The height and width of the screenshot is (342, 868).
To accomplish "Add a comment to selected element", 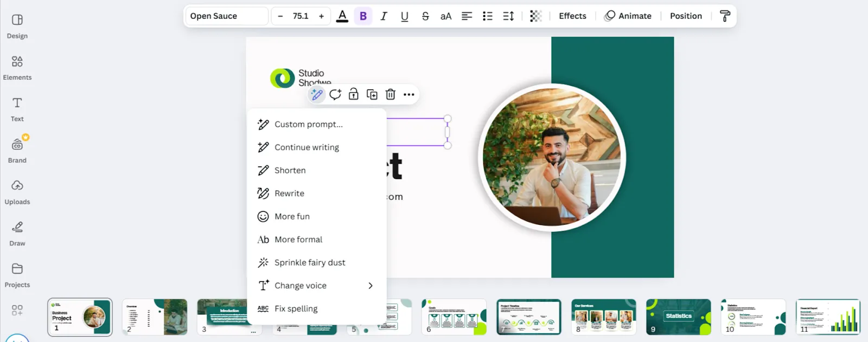I will coord(335,95).
